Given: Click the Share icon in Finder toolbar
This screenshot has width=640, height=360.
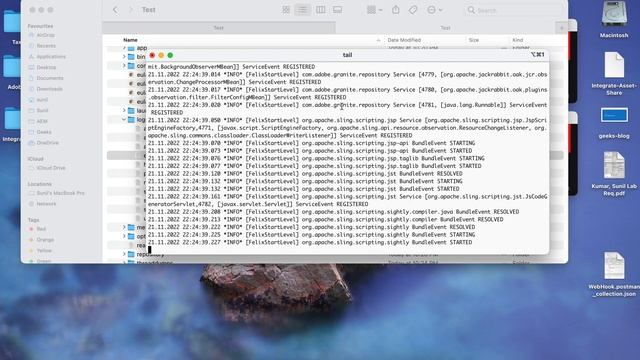Looking at the screenshot, I should point(396,10).
